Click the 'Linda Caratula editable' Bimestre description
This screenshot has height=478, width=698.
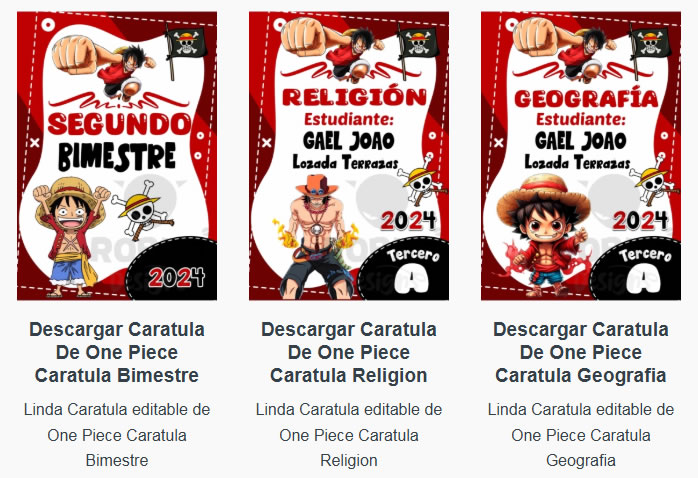pos(117,435)
